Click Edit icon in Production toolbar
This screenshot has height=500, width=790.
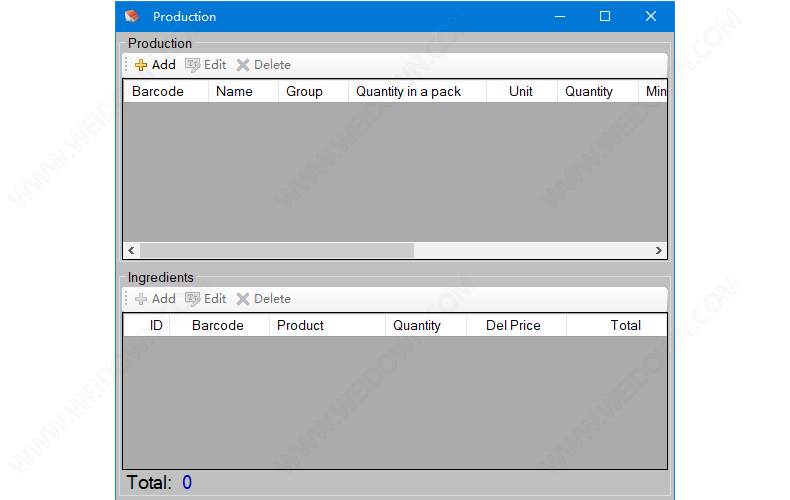[193, 65]
